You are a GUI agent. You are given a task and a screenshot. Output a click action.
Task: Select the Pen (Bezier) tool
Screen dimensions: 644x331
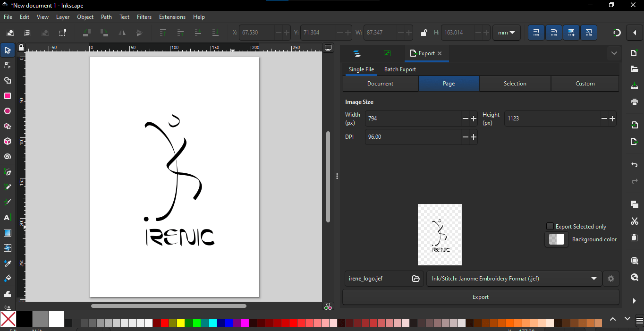pos(8,172)
